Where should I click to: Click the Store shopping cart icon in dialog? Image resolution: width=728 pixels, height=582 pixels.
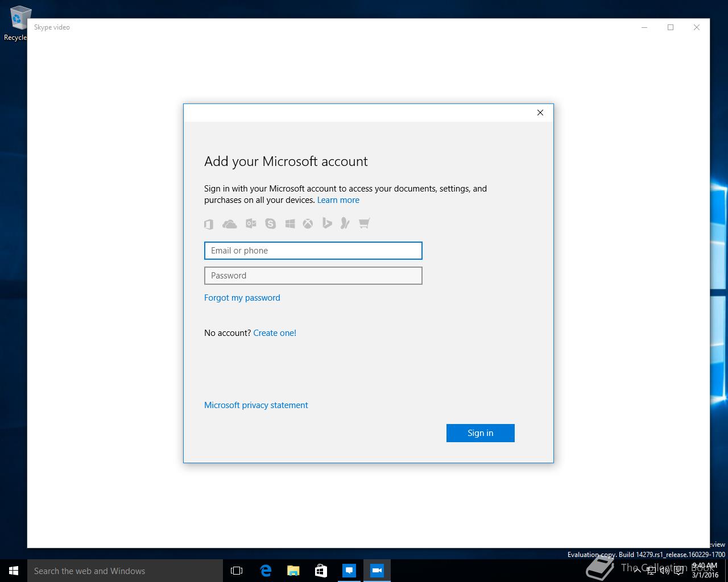click(x=364, y=223)
